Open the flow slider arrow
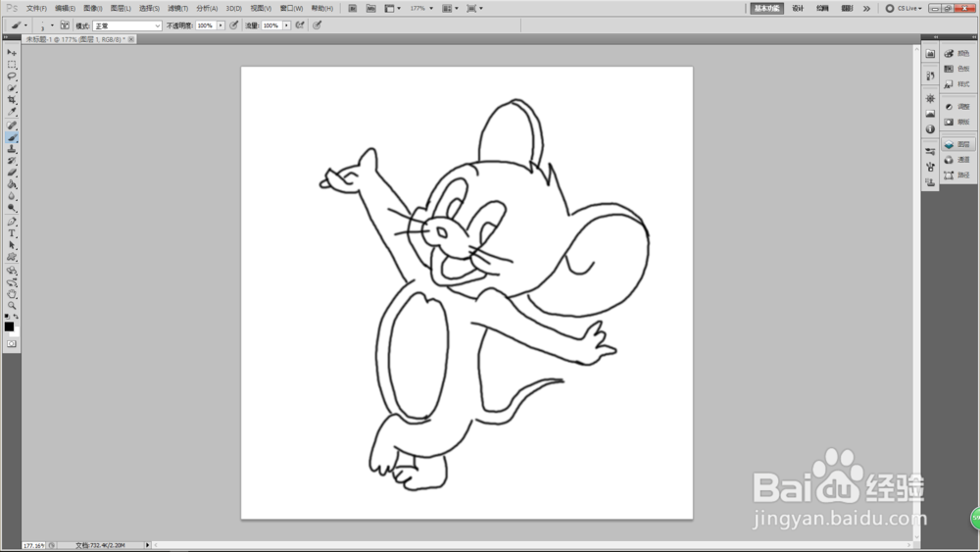The height and width of the screenshot is (552, 980). (286, 25)
